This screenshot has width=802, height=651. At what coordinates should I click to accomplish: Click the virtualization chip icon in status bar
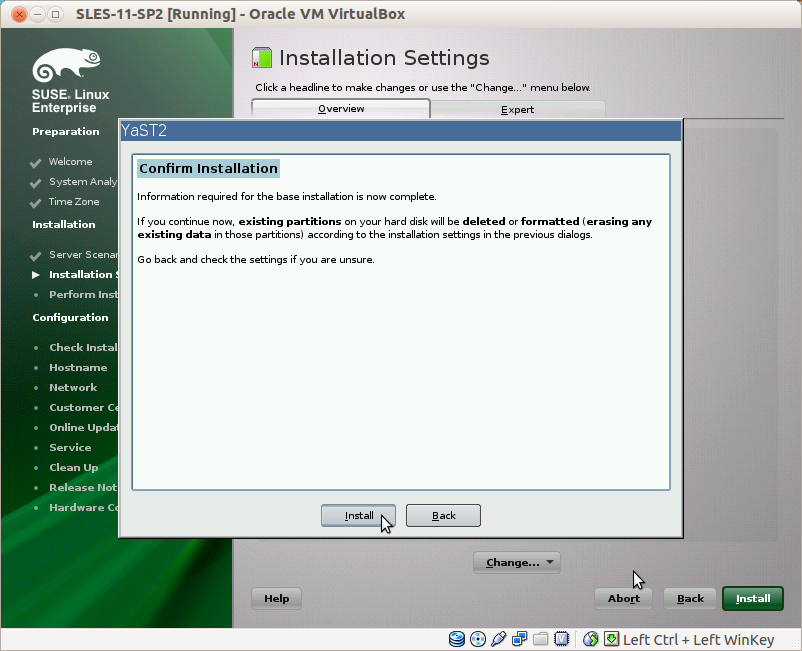(562, 639)
